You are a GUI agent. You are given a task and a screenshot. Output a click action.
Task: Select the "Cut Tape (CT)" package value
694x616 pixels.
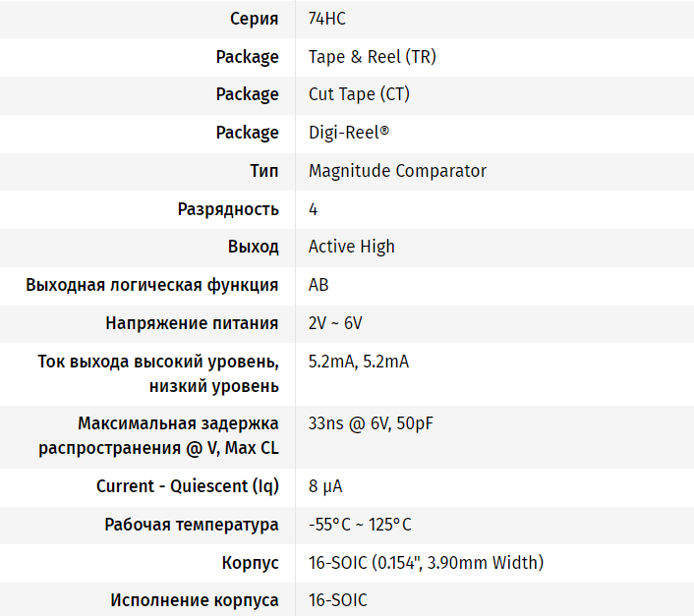click(359, 94)
